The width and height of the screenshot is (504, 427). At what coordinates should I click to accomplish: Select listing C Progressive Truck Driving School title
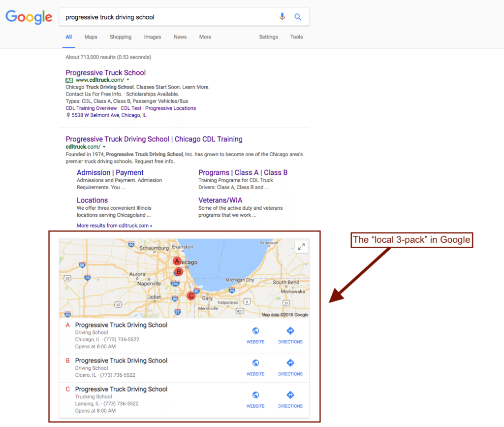tap(121, 389)
